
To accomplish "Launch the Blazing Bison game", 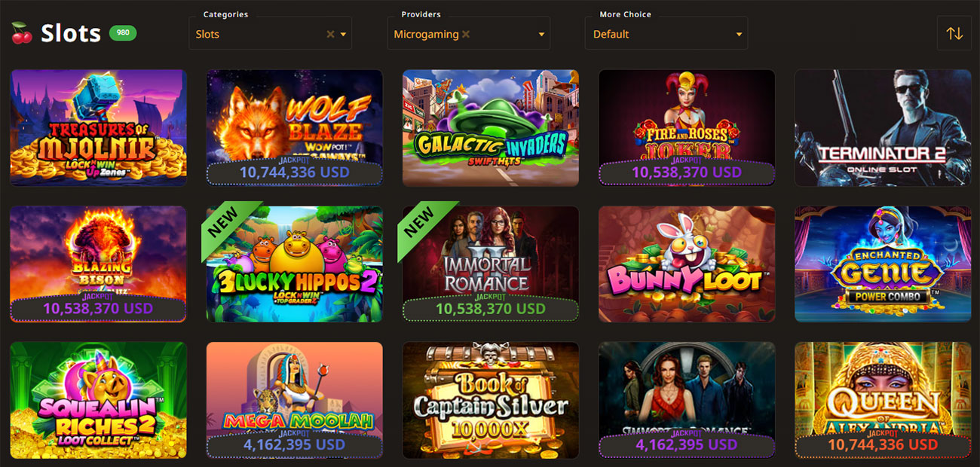I will coord(98,264).
